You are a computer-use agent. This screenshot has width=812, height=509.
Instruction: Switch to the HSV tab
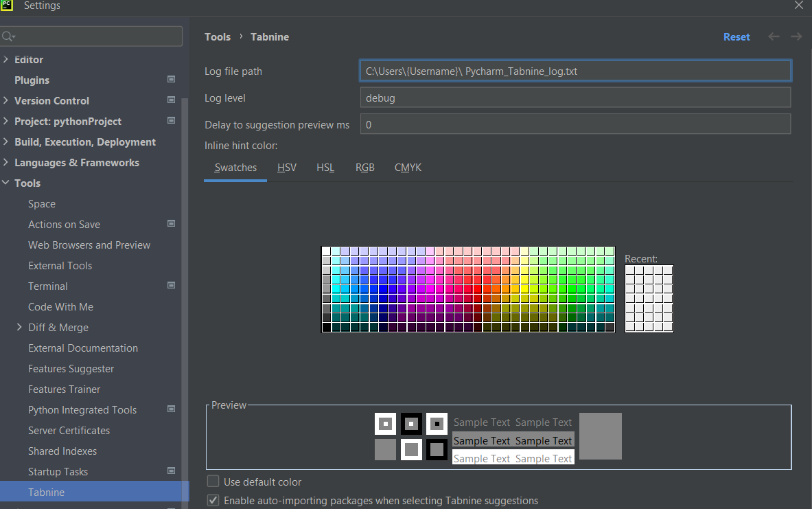click(x=287, y=168)
